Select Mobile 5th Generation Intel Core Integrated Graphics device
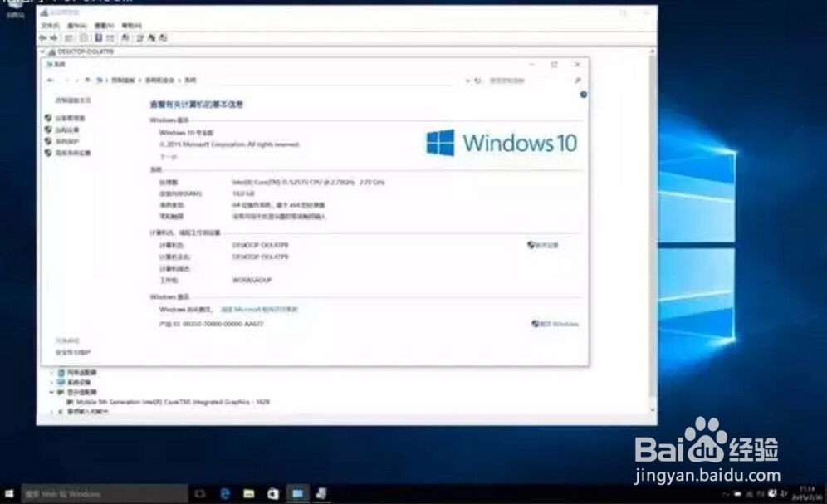This screenshot has height=504, width=827. [173, 402]
